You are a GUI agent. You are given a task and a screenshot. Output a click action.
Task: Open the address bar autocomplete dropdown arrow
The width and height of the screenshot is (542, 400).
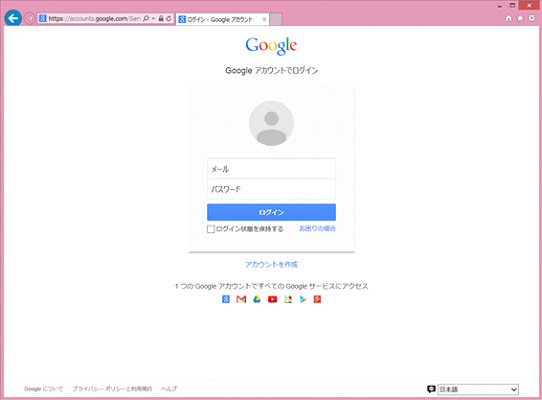coord(153,18)
